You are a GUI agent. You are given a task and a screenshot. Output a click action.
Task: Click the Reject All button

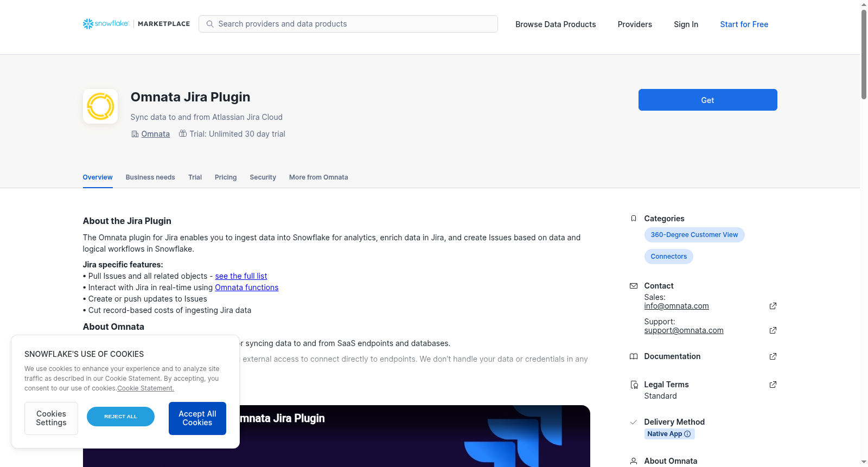click(x=120, y=417)
